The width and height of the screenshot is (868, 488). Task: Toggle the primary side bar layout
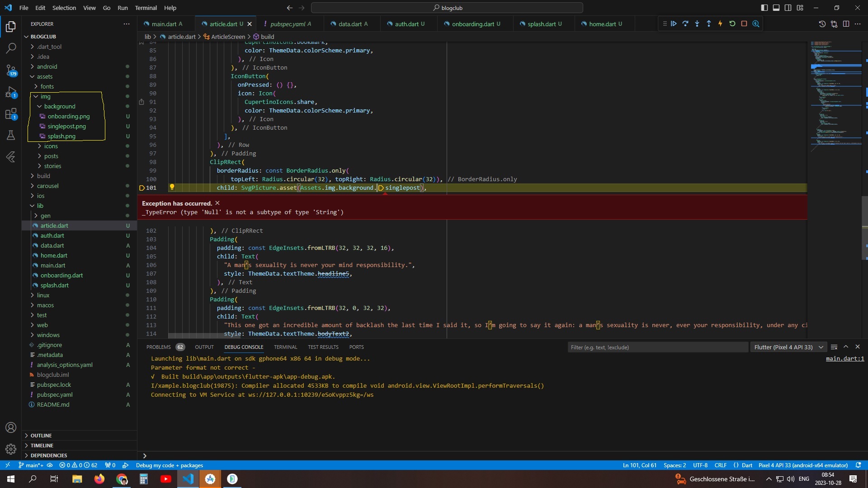(x=764, y=8)
